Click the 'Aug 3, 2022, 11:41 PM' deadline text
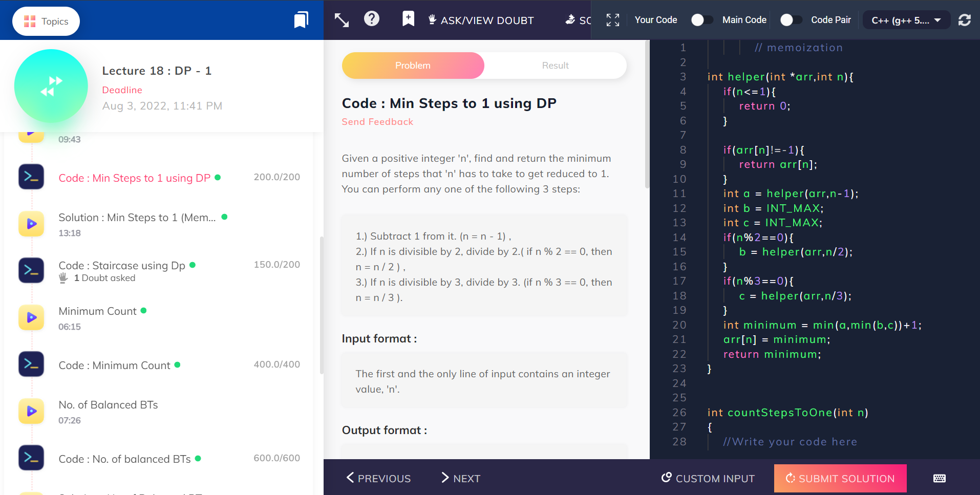The image size is (980, 495). pos(162,106)
